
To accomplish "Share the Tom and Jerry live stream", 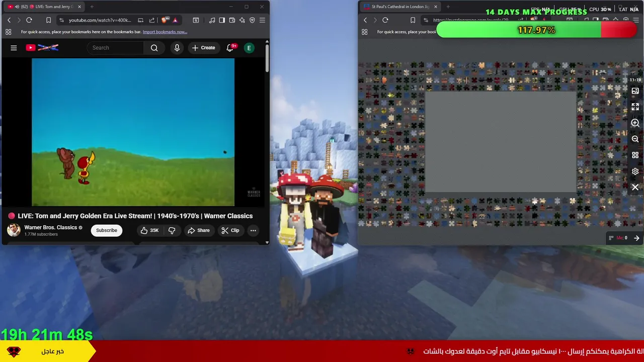I will 198,230.
